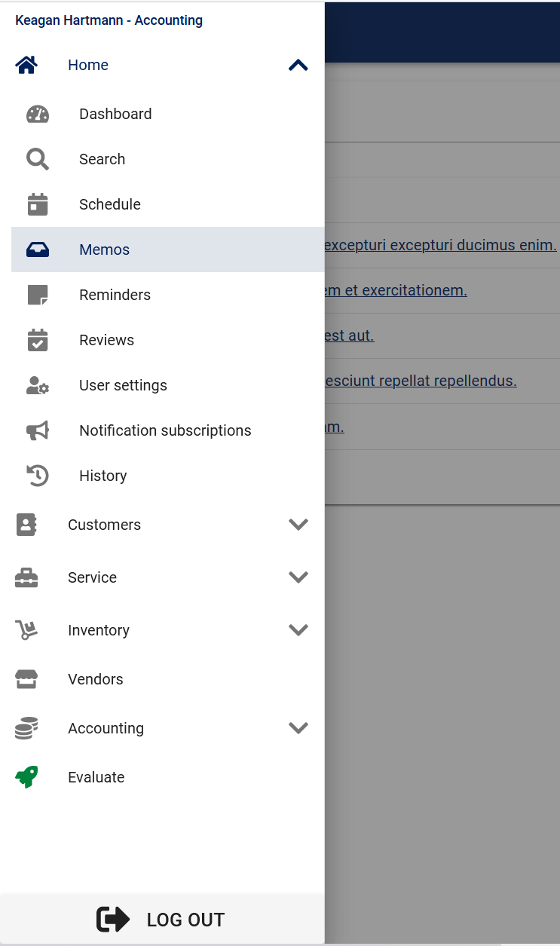Click the LOG OUT button text
The height and width of the screenshot is (946, 560).
[185, 920]
